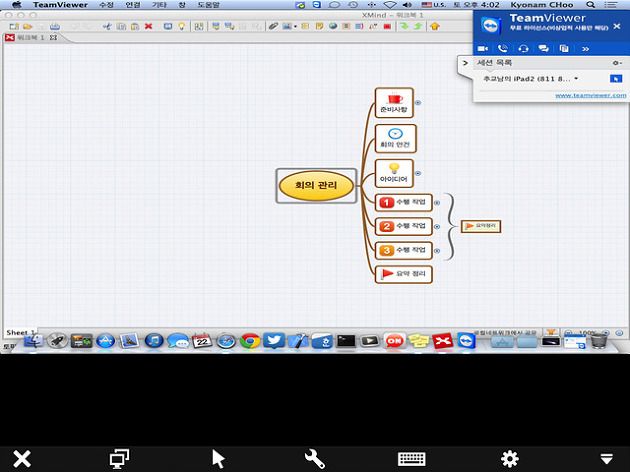Viewport: 630px width, 472px height.
Task: Click the red X delete toolbar icon
Action: pos(149,27)
